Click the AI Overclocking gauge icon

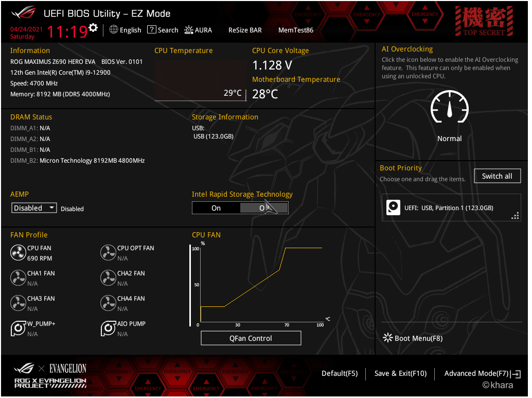pyautogui.click(x=450, y=107)
